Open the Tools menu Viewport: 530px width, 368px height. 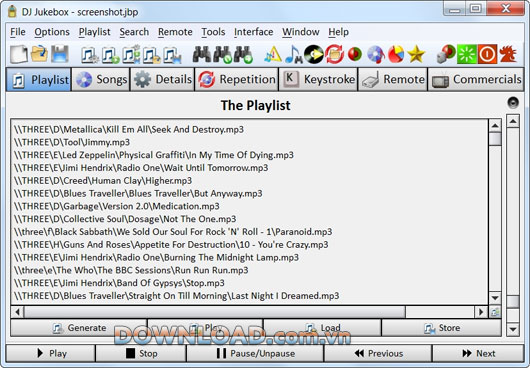pos(213,32)
